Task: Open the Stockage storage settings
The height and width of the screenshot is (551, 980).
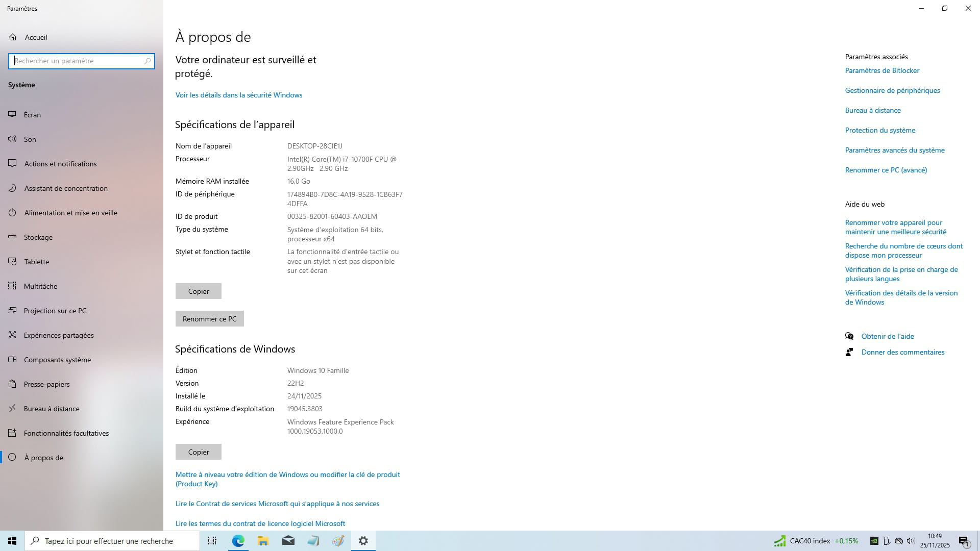Action: [38, 237]
